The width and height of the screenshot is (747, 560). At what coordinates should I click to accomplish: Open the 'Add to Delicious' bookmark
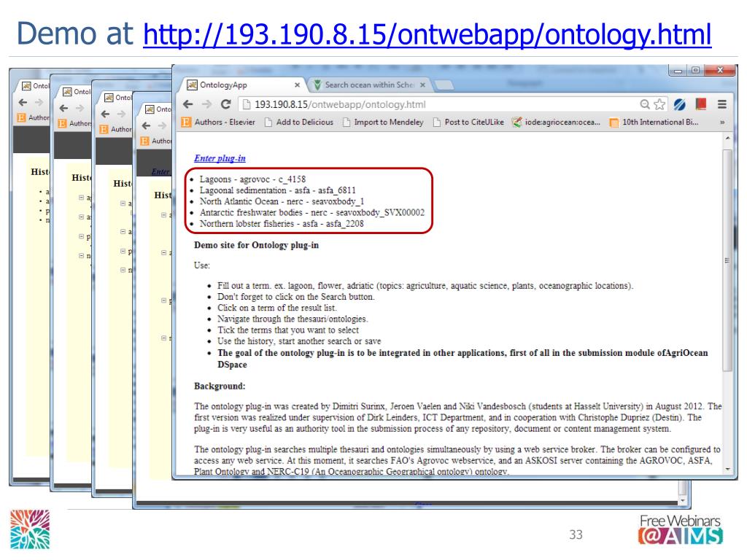(299, 122)
